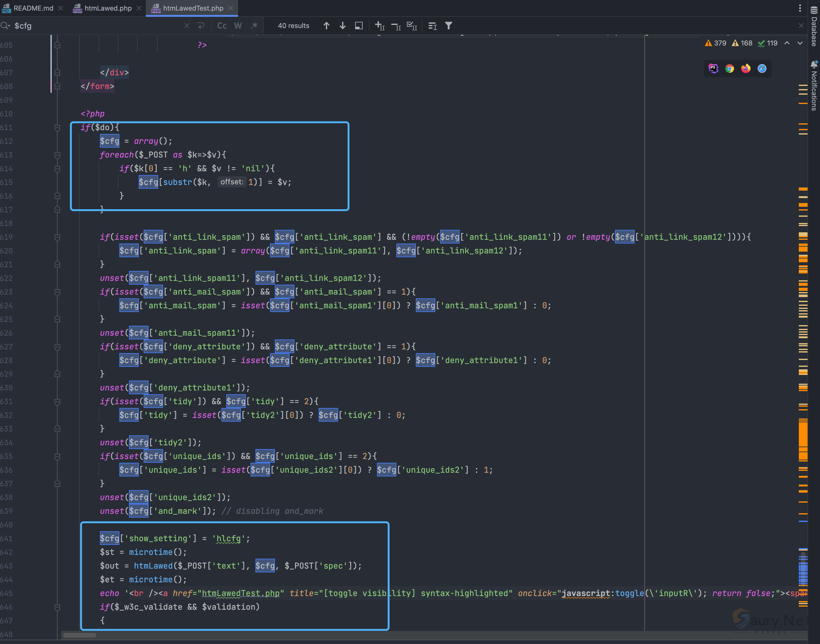The width and height of the screenshot is (820, 644).
Task: Open in Chrome browser icon
Action: coord(729,69)
